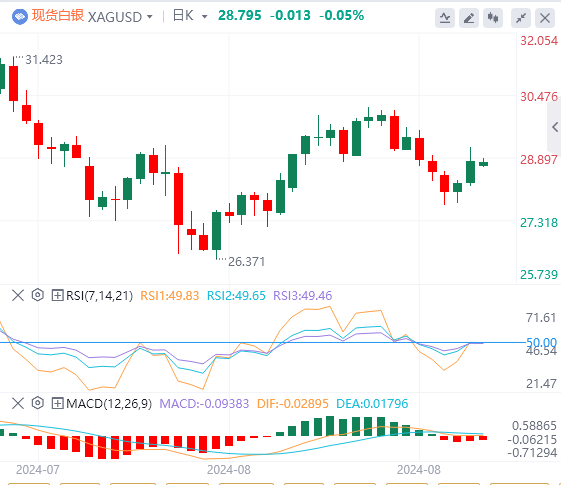Collapse the chart from fullscreen

pyautogui.click(x=521, y=18)
